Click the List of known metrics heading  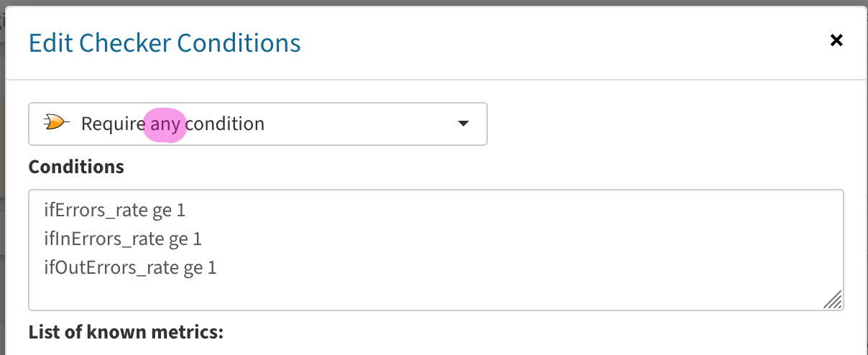click(x=126, y=332)
